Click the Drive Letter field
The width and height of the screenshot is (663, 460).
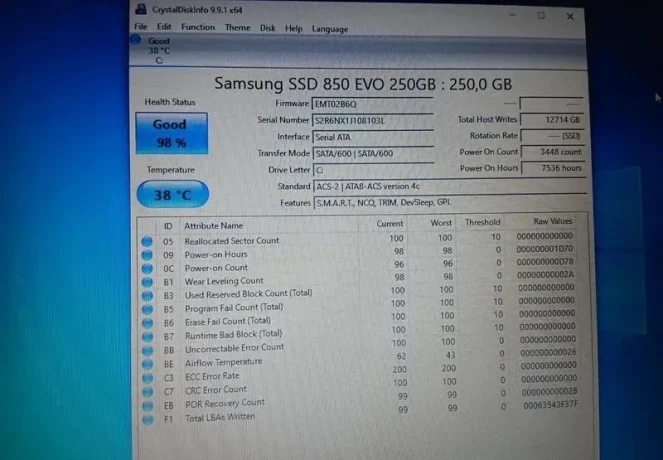[x=374, y=170]
